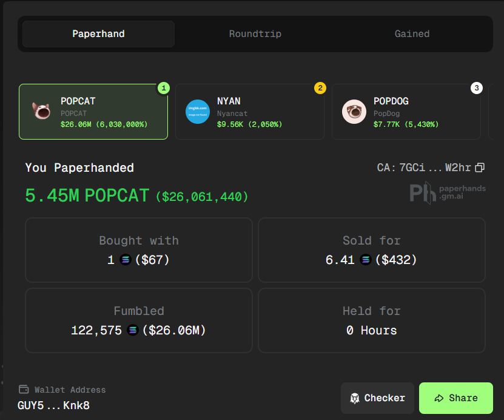Click the "Held for" label
The image size is (504, 420).
(372, 311)
